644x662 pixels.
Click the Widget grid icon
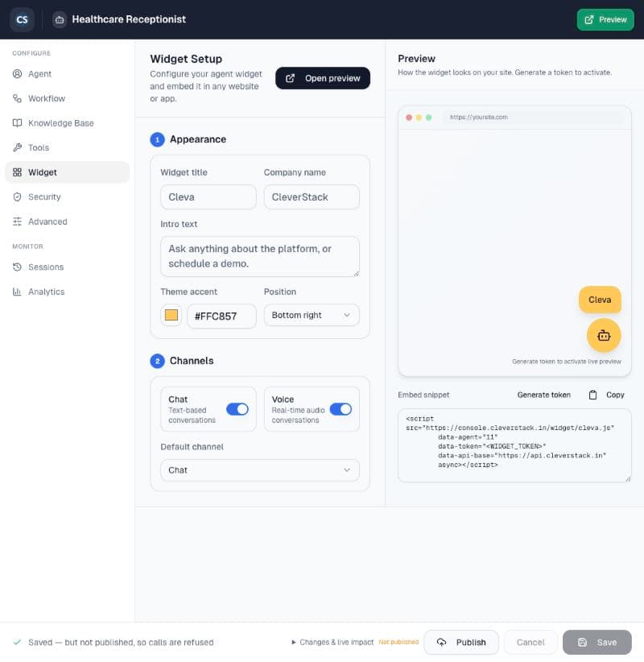[x=17, y=172]
